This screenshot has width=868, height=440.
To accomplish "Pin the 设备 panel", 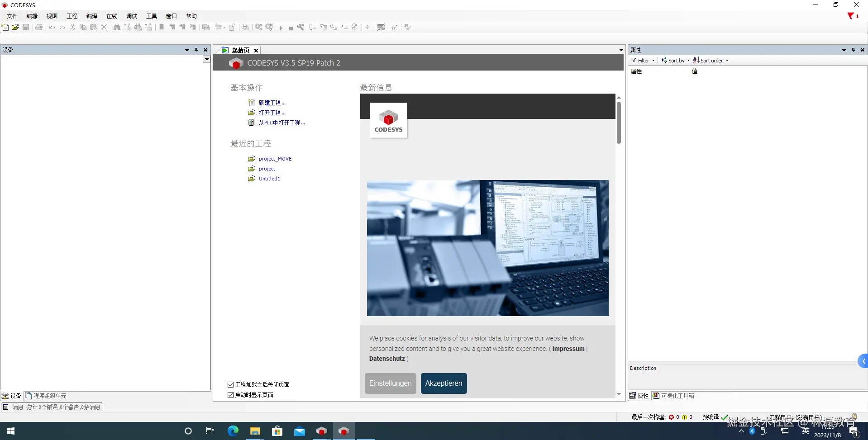I will pos(196,50).
